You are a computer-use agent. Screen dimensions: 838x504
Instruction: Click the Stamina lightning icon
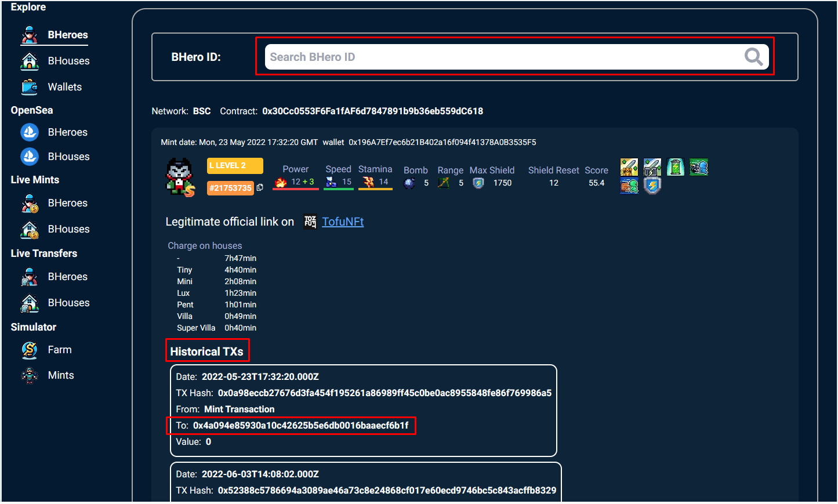(368, 182)
